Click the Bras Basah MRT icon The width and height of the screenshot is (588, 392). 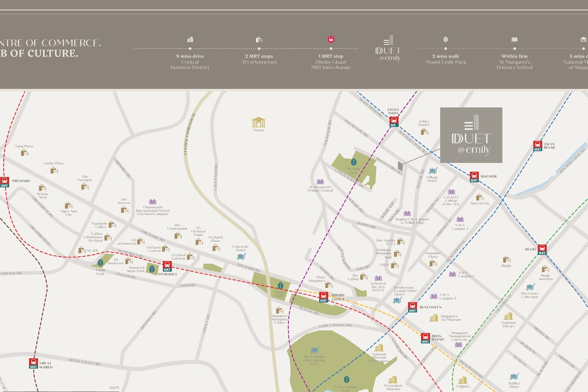tap(426, 338)
